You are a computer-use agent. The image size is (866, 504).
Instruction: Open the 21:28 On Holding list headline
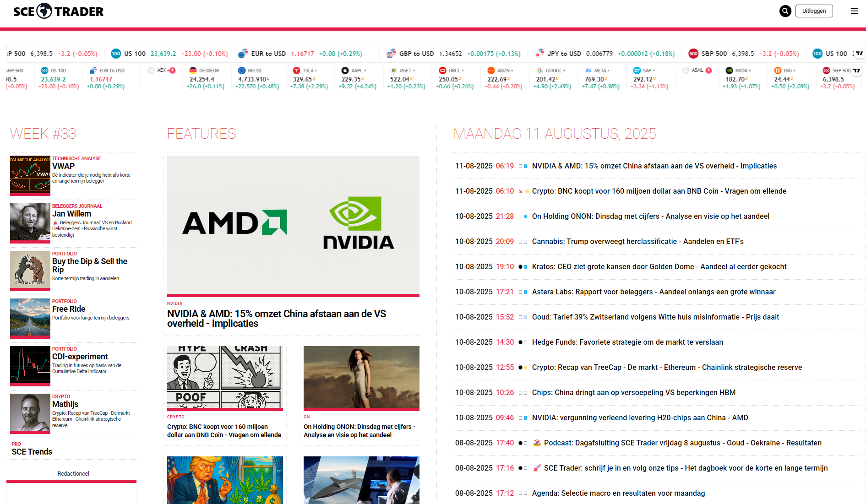[651, 217]
